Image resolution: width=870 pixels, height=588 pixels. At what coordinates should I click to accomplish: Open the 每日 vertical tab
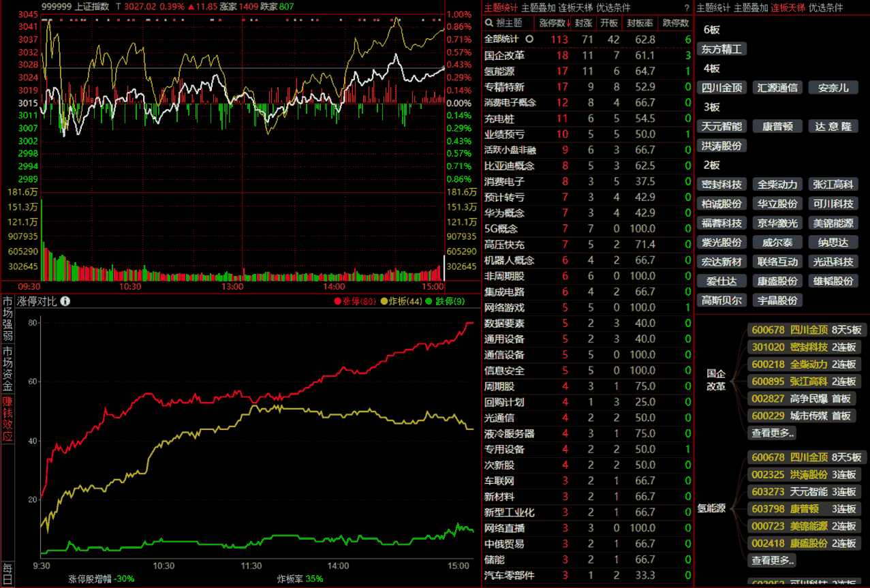click(x=7, y=573)
